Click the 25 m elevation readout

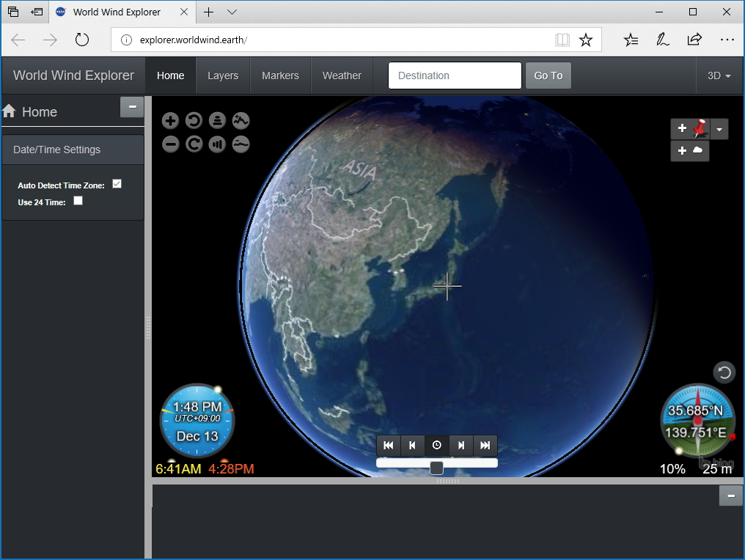tap(717, 469)
